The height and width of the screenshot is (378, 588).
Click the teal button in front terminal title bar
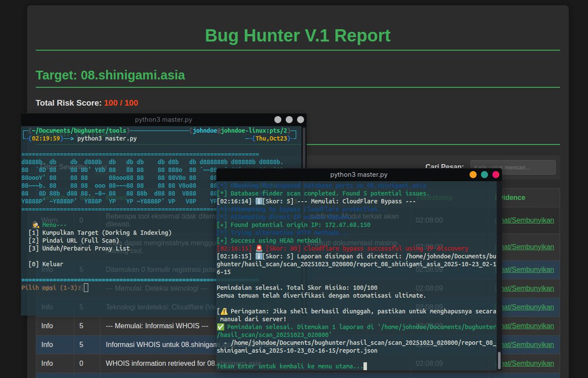point(485,174)
